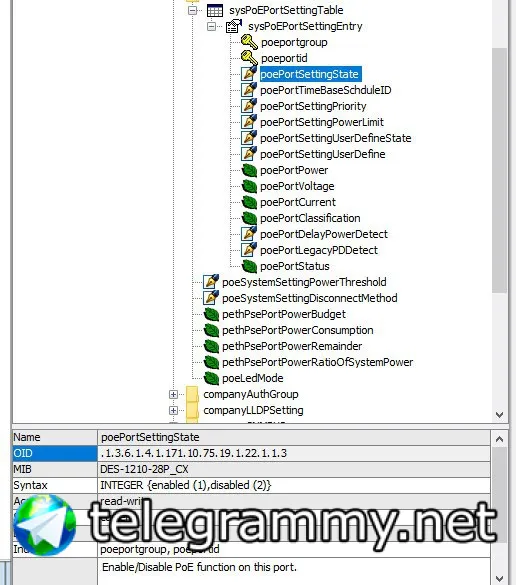Select poePortTimeBaseSchduleID in the tree
Viewport: 516px width, 585px height.
tap(325, 90)
